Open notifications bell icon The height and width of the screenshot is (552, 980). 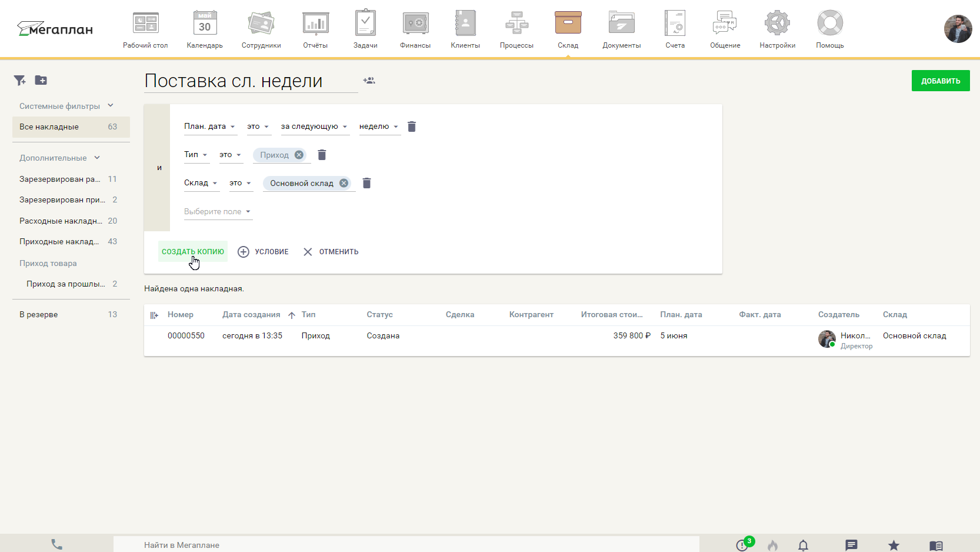click(803, 545)
